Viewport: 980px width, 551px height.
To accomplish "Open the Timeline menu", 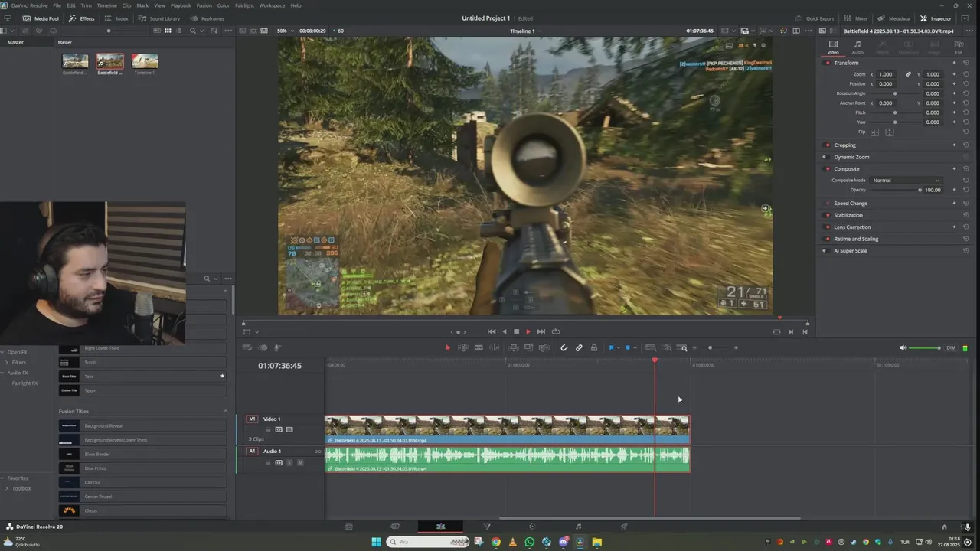I will pyautogui.click(x=106, y=5).
